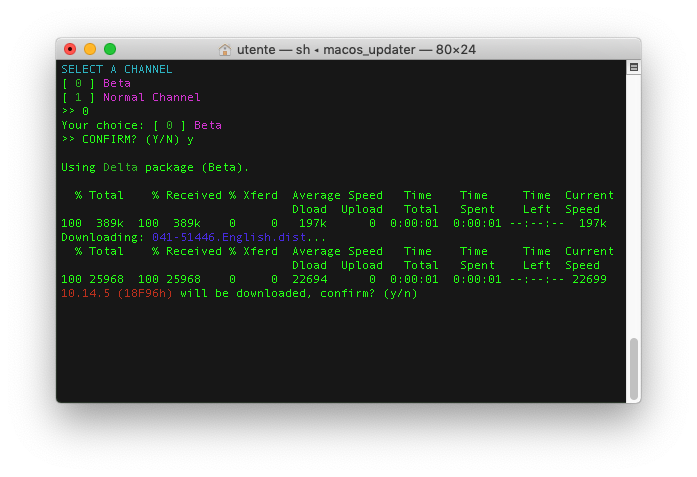This screenshot has width=697, height=477.
Task: Click the '22699' current speed value
Action: coord(589,279)
